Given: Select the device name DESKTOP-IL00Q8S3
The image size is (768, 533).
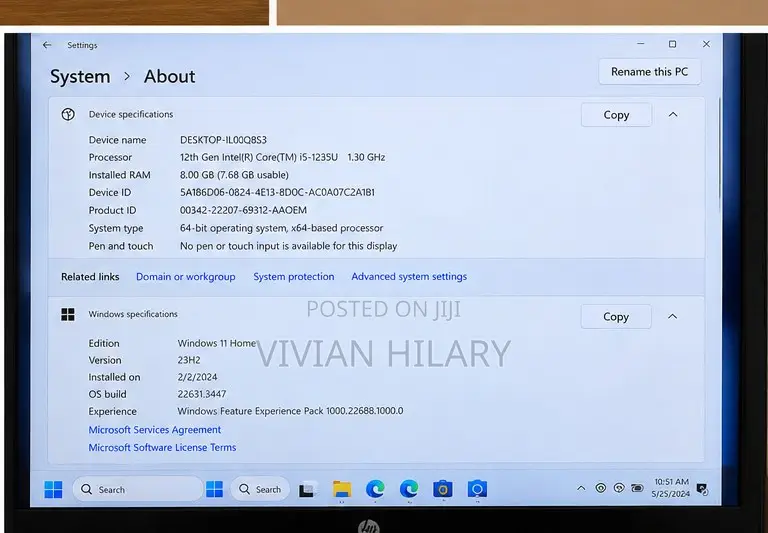Looking at the screenshot, I should (223, 140).
